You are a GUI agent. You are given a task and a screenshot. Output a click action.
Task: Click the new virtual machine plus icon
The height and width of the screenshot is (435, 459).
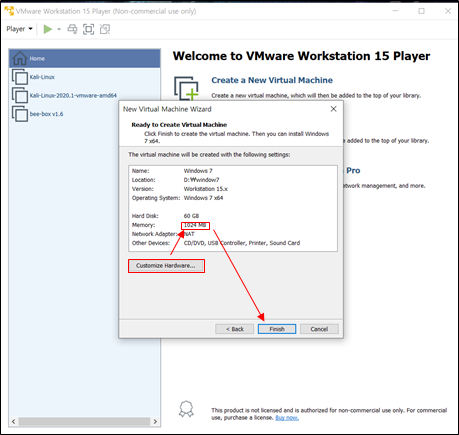(x=186, y=88)
